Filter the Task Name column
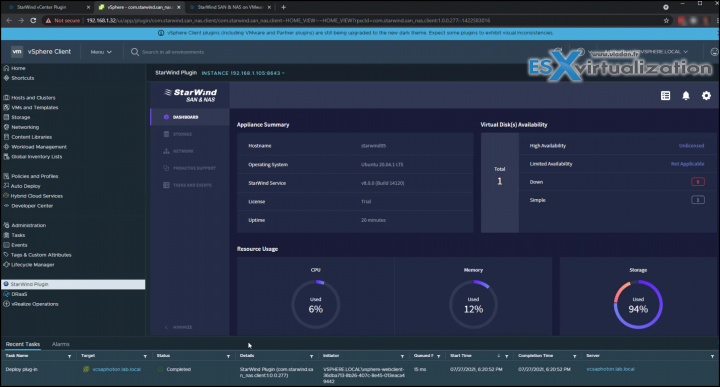 [x=69, y=356]
